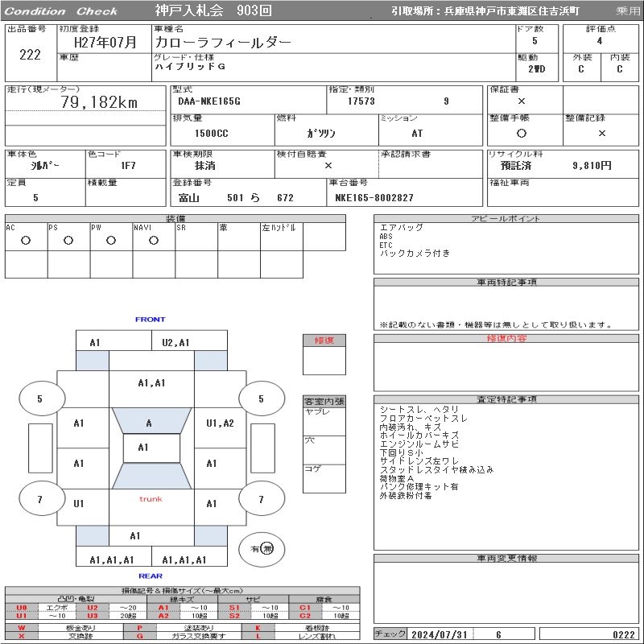
Task: Click the '客室内張' section header
Action: [x=324, y=401]
